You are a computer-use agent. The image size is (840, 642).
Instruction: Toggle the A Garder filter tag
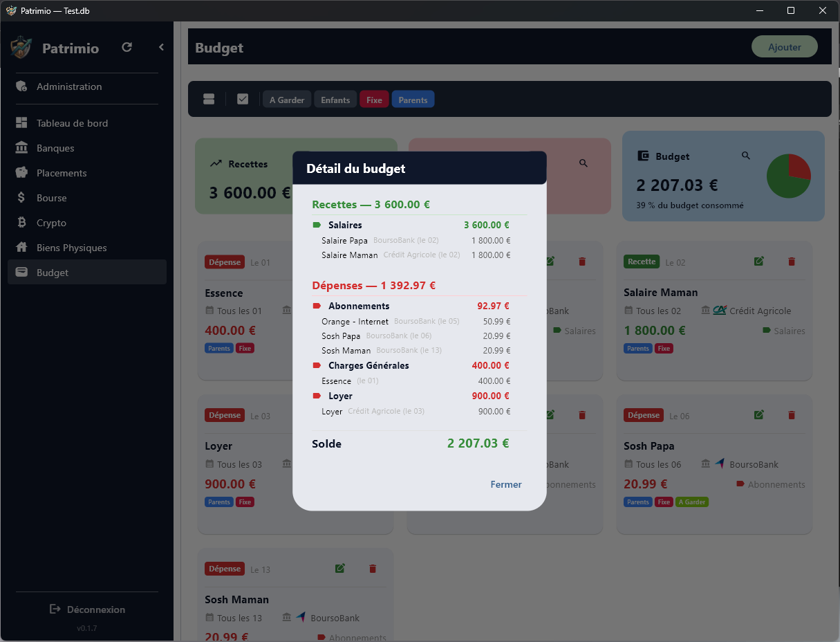[287, 100]
